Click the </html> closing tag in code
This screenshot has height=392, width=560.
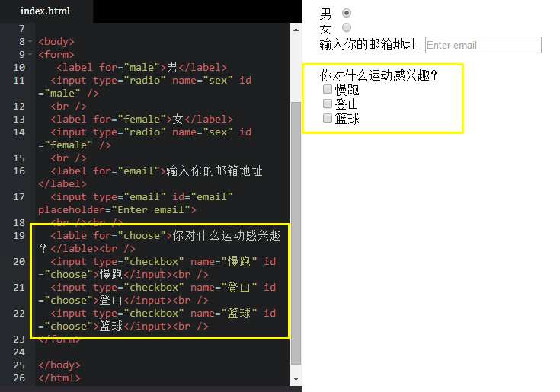tap(59, 378)
